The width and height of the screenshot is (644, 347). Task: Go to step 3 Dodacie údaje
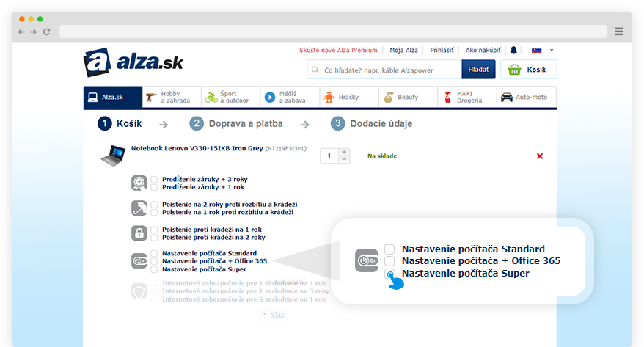371,123
